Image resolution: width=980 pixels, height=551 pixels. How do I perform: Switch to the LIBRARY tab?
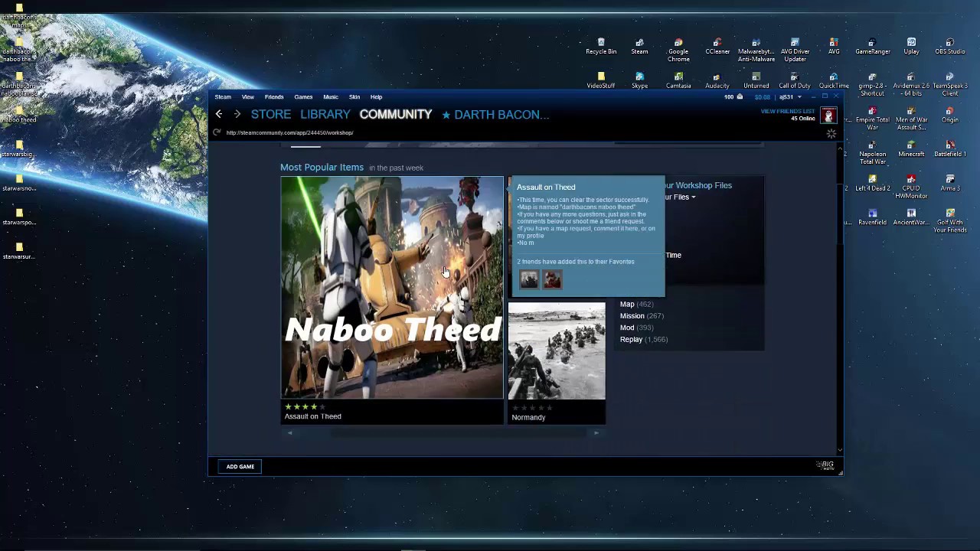pyautogui.click(x=325, y=115)
